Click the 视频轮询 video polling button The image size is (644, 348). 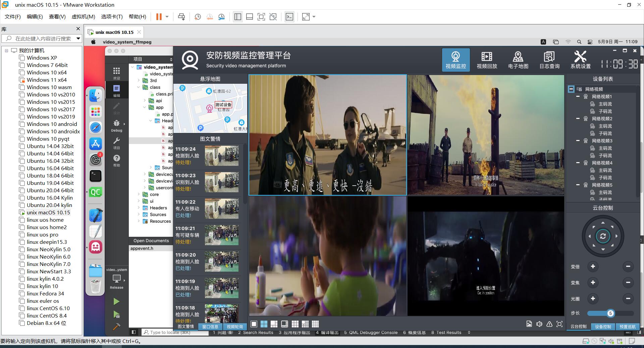[234, 327]
